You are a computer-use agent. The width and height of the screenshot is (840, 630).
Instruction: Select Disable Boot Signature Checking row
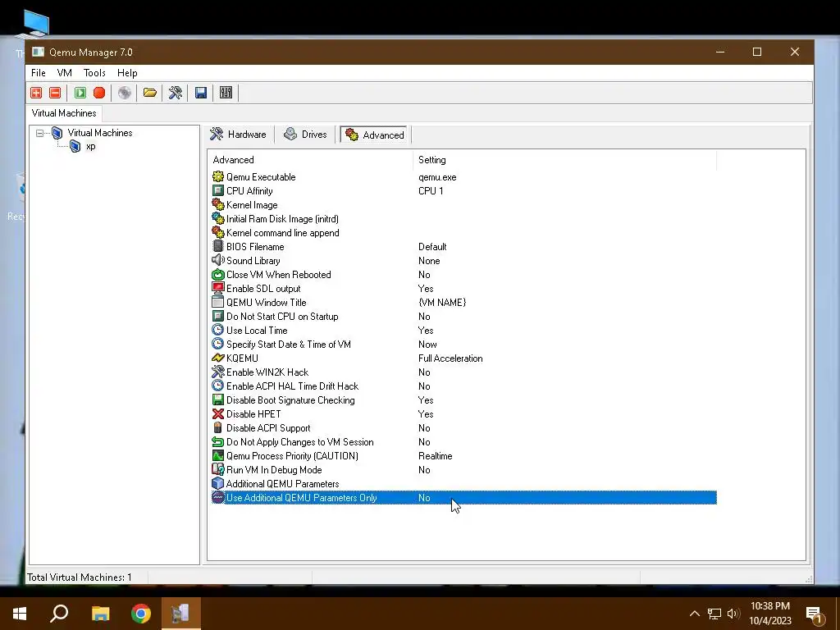coord(464,399)
